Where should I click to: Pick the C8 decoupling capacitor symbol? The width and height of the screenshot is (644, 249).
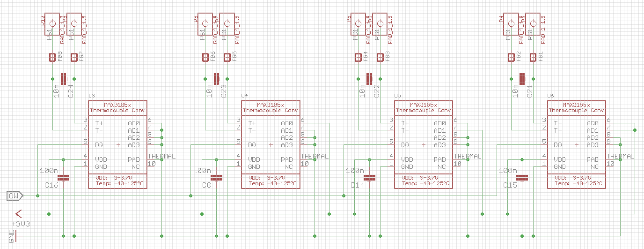[x=216, y=178]
